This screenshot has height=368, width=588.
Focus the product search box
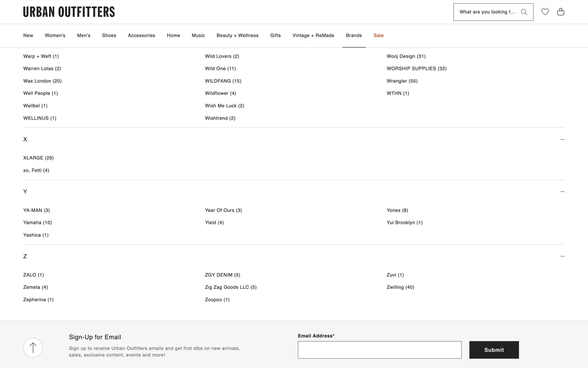coord(487,12)
